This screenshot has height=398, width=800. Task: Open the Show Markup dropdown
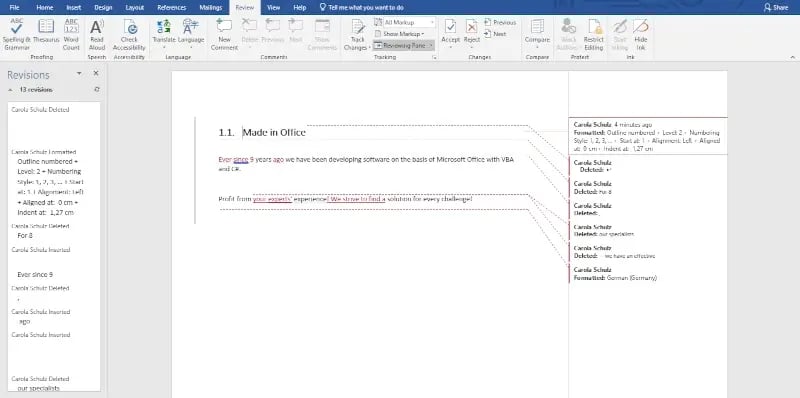click(399, 34)
